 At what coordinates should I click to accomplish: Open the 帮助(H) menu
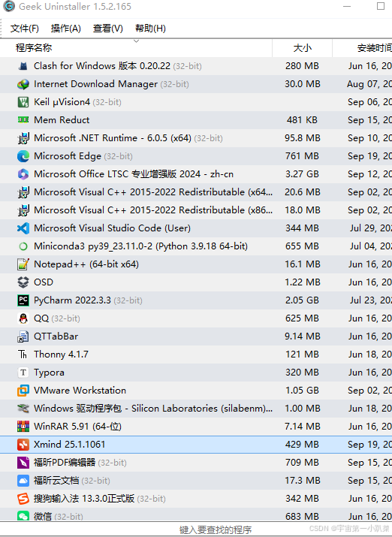click(x=150, y=28)
